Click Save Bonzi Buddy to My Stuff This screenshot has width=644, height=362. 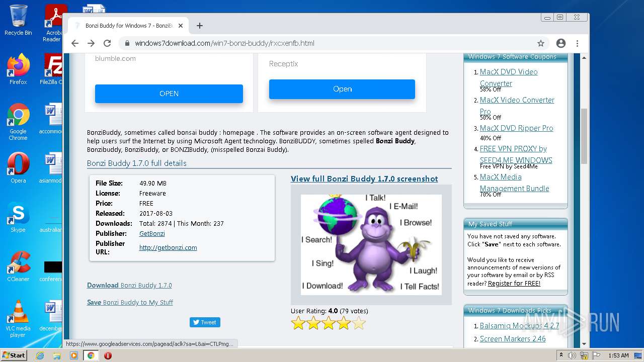pos(130,302)
